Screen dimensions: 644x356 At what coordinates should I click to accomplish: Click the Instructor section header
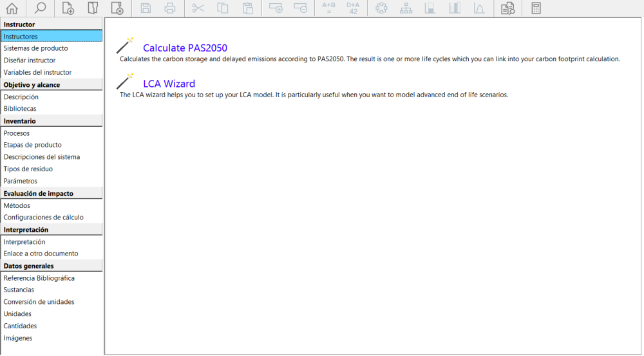52,24
